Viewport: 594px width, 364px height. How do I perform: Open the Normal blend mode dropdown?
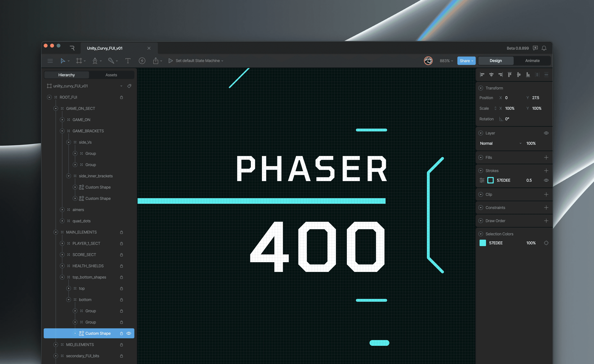tap(500, 143)
